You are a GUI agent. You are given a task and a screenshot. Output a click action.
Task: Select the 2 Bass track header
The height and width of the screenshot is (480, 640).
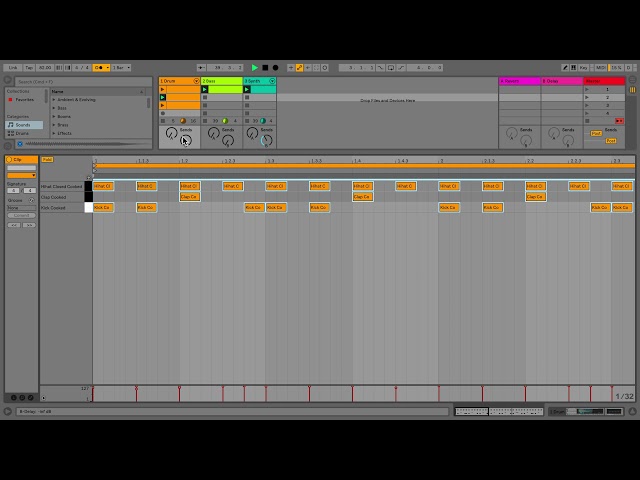[x=222, y=81]
